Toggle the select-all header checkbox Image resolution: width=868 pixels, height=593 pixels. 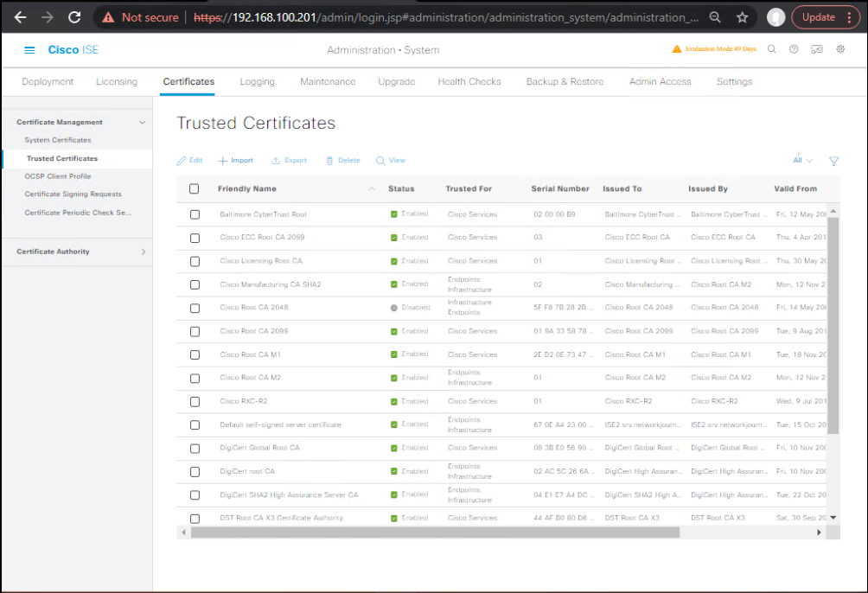pyautogui.click(x=194, y=188)
